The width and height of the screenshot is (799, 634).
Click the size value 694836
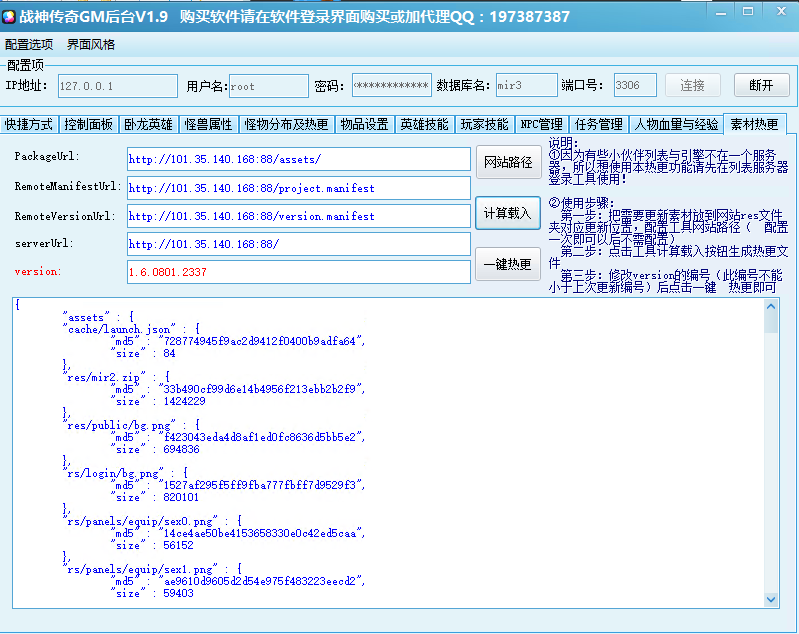[181, 450]
